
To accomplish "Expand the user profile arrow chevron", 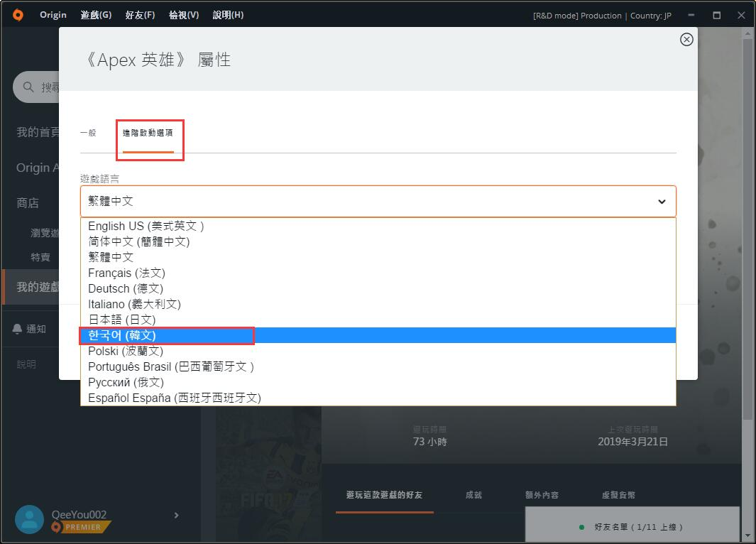I will coord(177,515).
